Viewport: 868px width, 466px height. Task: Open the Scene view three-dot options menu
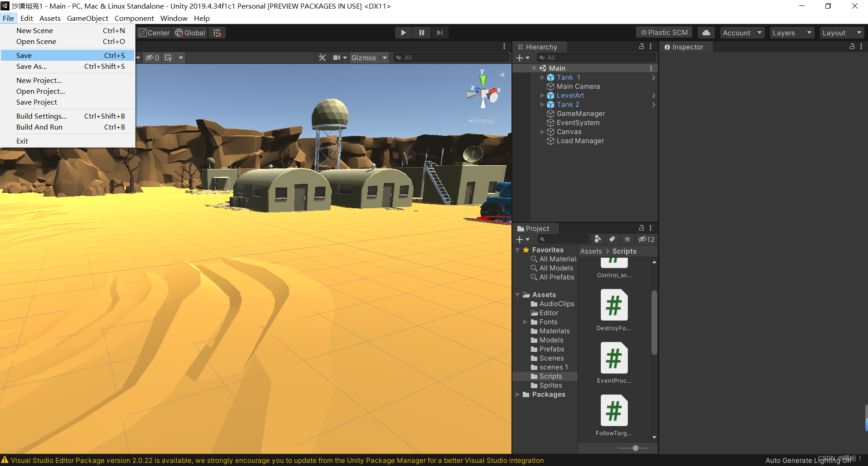[x=504, y=46]
